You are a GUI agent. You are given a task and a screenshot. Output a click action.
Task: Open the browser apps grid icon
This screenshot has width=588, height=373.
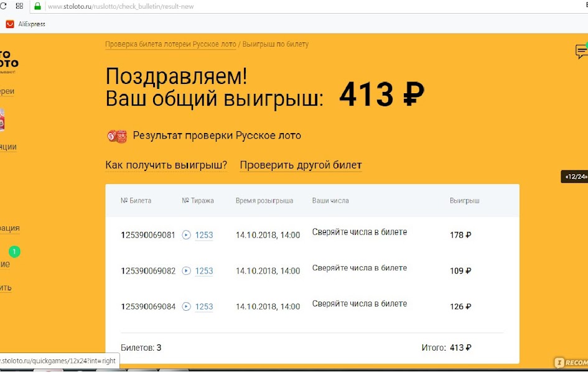pyautogui.click(x=19, y=6)
